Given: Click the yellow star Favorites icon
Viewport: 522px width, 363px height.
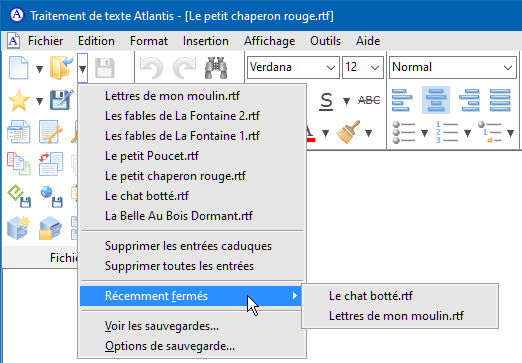Looking at the screenshot, I should 19,100.
